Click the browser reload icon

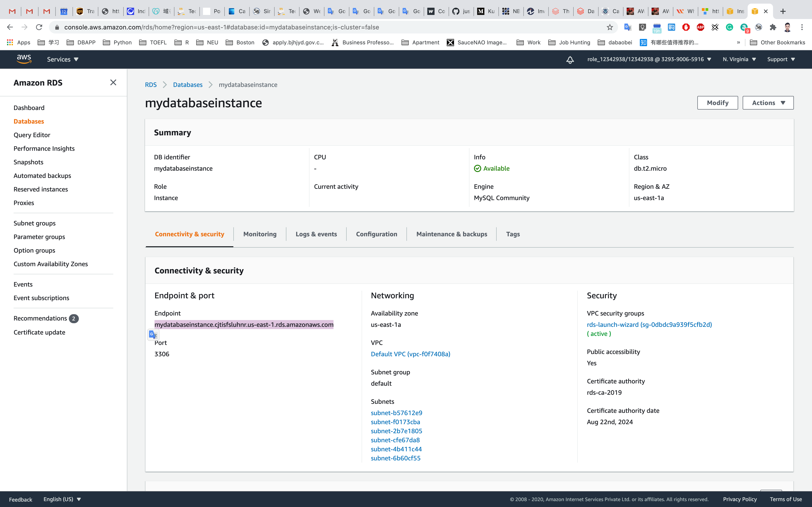[39, 27]
